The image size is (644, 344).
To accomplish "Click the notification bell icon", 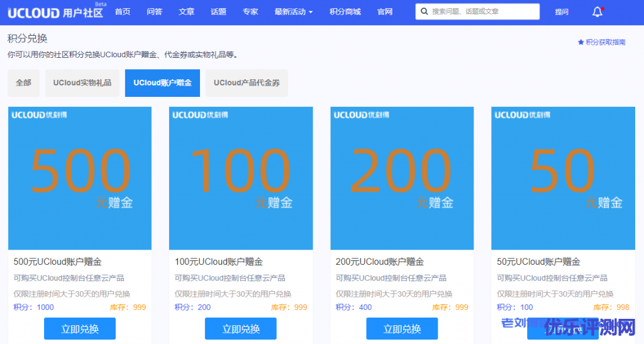I will (x=597, y=12).
